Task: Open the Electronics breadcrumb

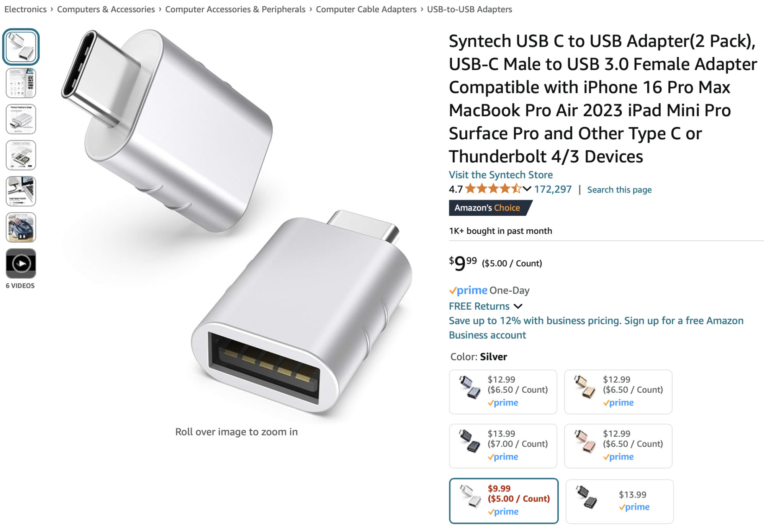Action: (x=25, y=9)
